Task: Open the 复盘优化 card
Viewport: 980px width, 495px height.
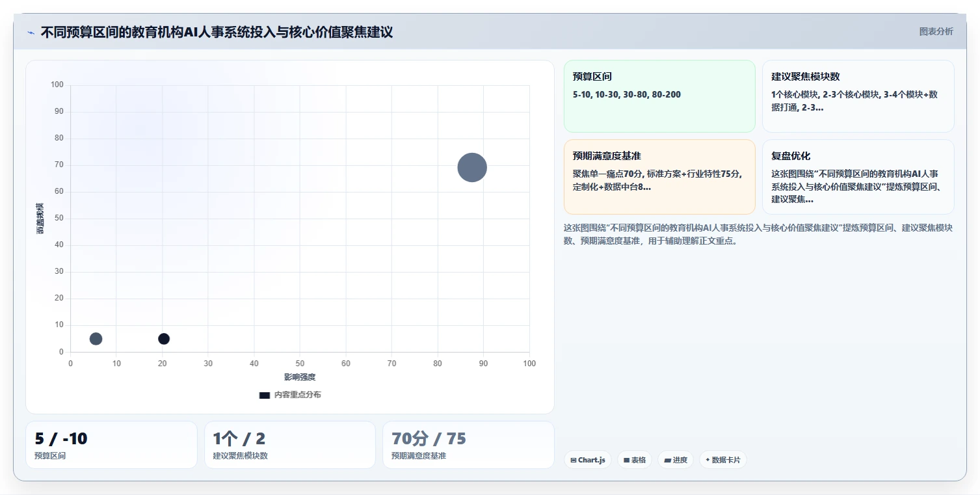Action: [x=858, y=177]
